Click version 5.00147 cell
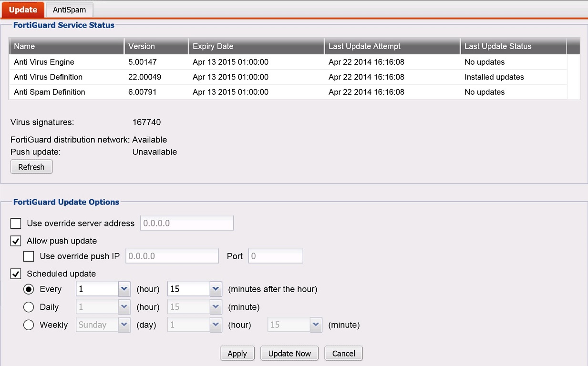The height and width of the screenshot is (366, 588). coord(143,62)
